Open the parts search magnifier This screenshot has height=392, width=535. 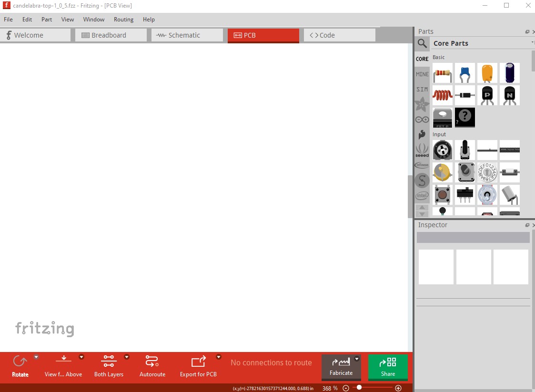pos(422,44)
